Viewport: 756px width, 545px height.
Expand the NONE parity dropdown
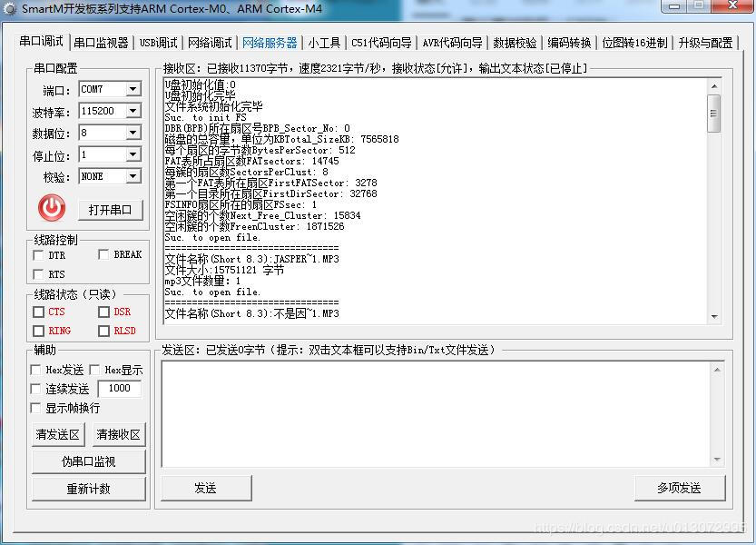tap(133, 176)
